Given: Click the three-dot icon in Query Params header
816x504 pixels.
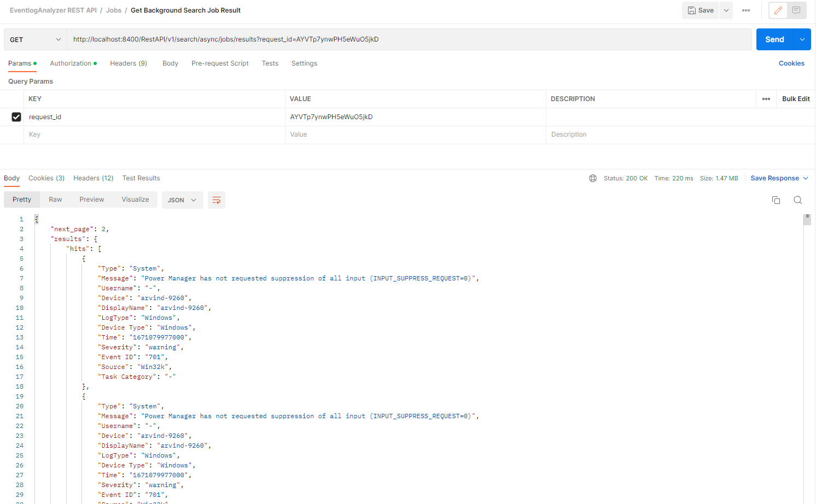Looking at the screenshot, I should (x=766, y=99).
